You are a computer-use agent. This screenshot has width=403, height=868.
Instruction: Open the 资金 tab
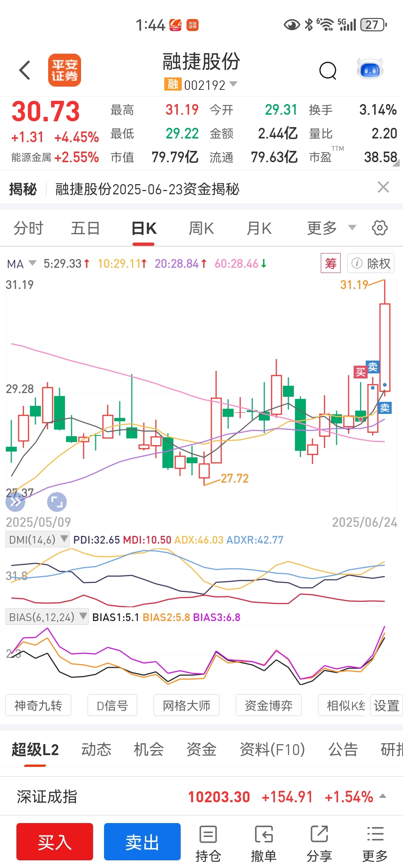click(x=201, y=750)
